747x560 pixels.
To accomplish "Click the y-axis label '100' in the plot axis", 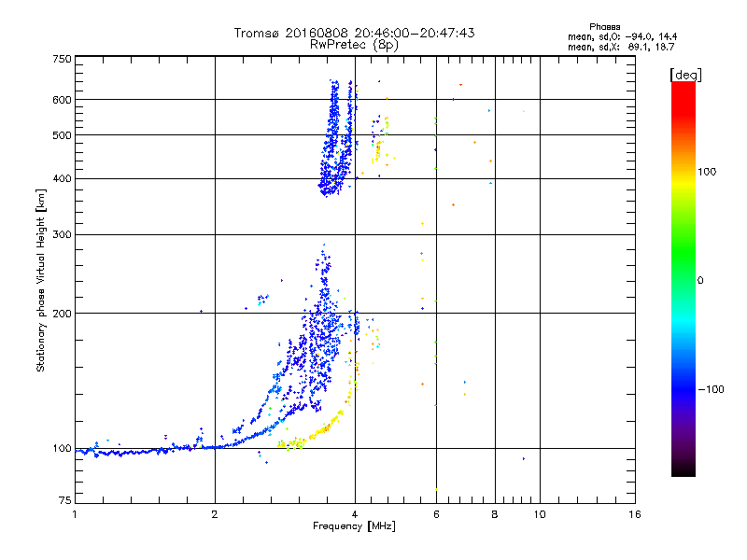I will [x=62, y=449].
